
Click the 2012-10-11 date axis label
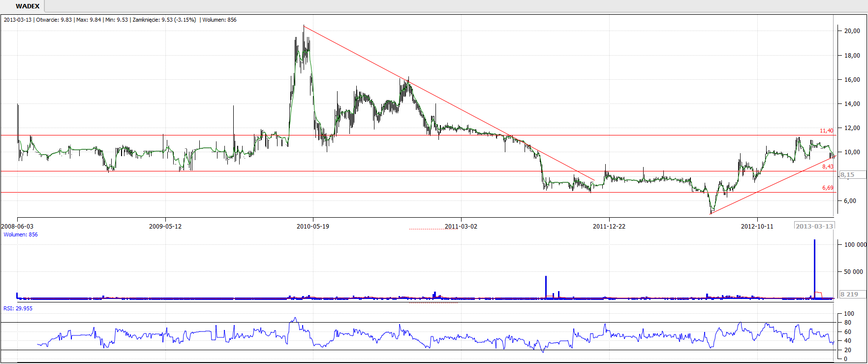pyautogui.click(x=757, y=226)
